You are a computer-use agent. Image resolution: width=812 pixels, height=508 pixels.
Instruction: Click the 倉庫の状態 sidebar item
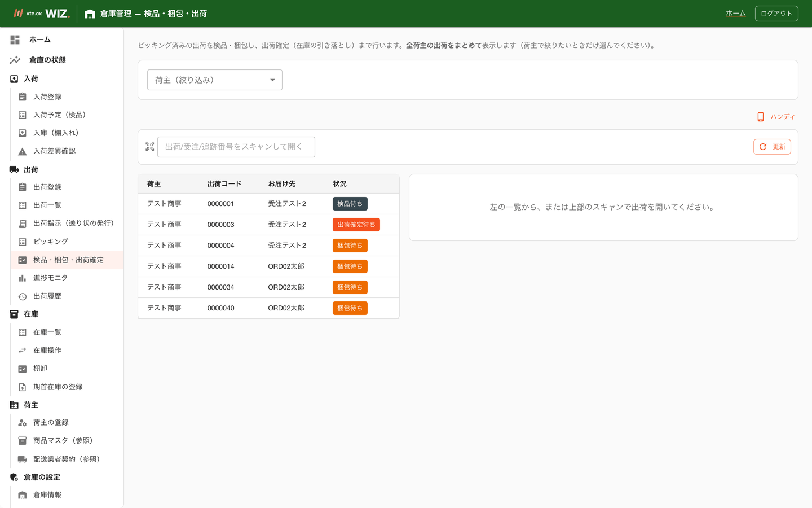point(62,60)
